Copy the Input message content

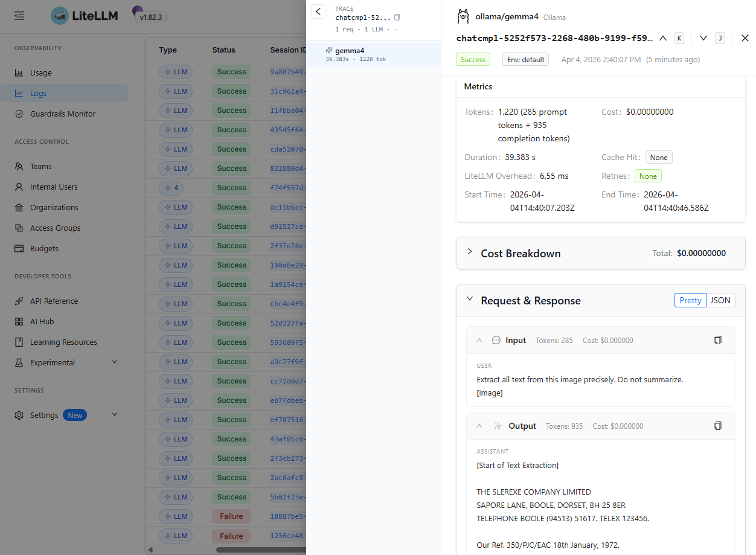(717, 340)
